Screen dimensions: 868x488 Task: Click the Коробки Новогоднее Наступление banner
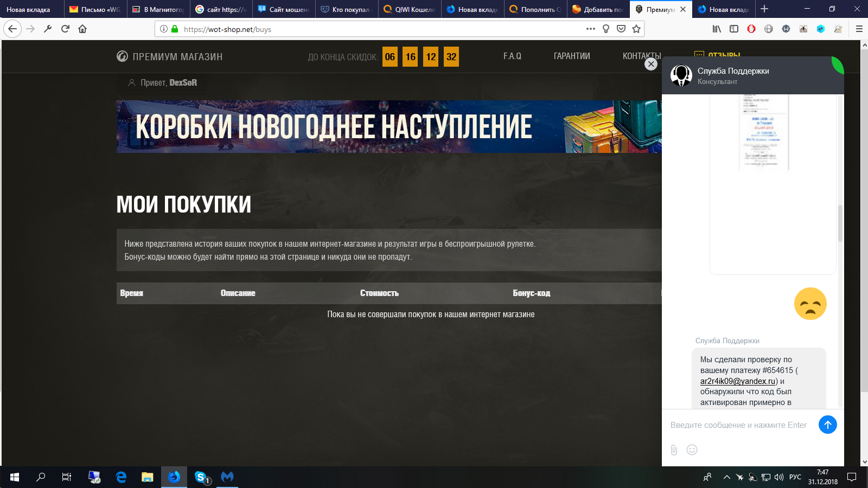point(389,126)
